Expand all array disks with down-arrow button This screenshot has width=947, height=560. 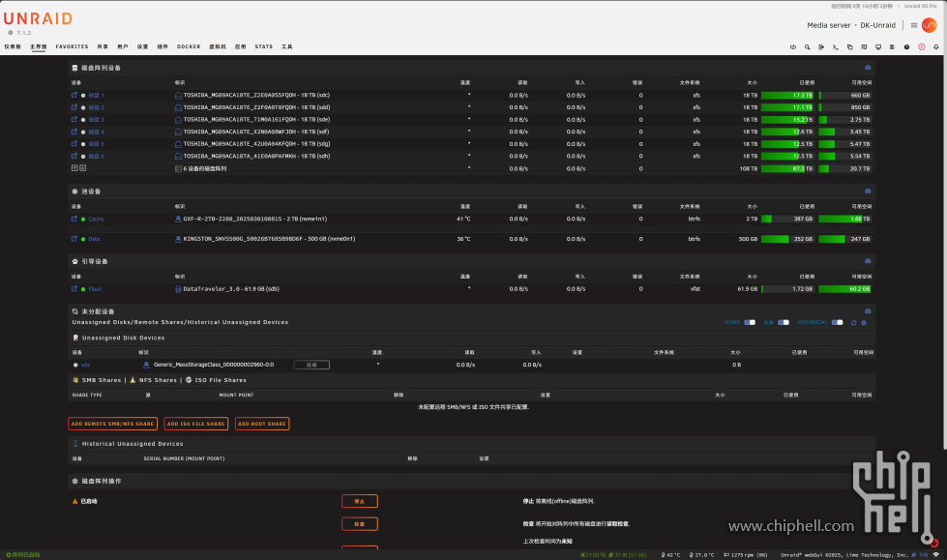click(x=74, y=168)
